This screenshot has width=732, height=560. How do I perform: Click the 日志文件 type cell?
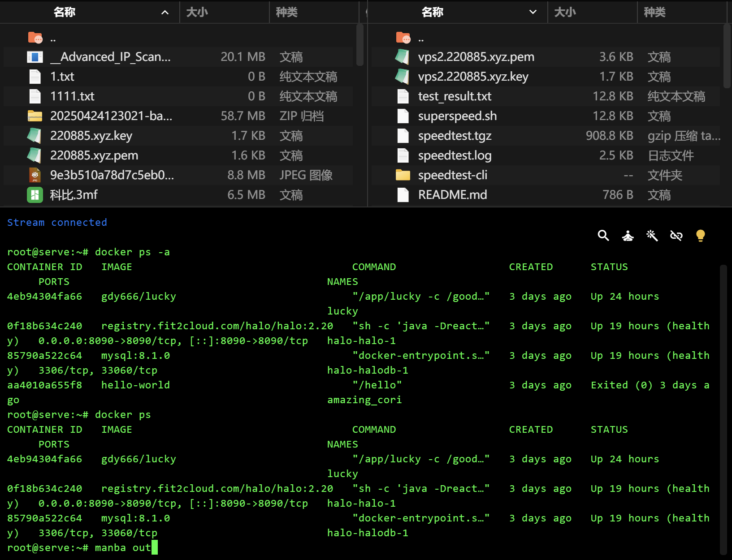671,155
